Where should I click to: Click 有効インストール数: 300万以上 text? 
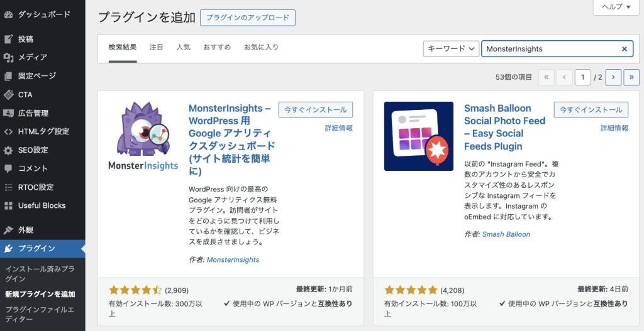(155, 308)
